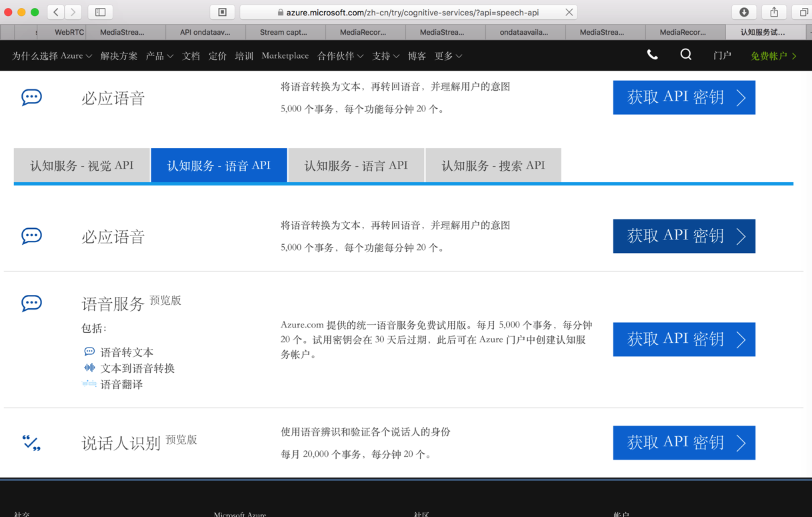Click the speech bubble icon next to 语音转文本

click(89, 352)
